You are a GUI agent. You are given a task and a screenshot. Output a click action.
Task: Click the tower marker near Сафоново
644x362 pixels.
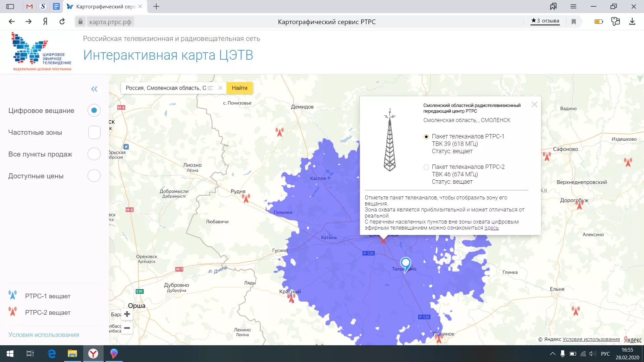click(547, 156)
